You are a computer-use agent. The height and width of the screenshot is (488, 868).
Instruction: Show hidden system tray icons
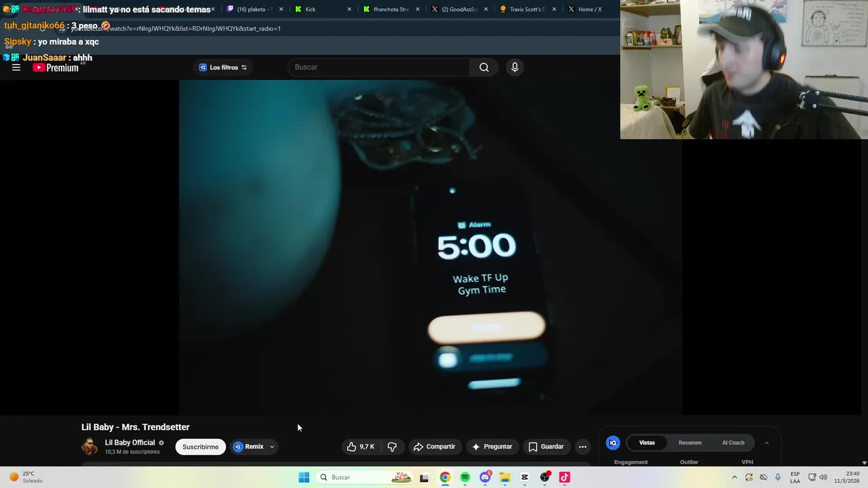pos(734,477)
